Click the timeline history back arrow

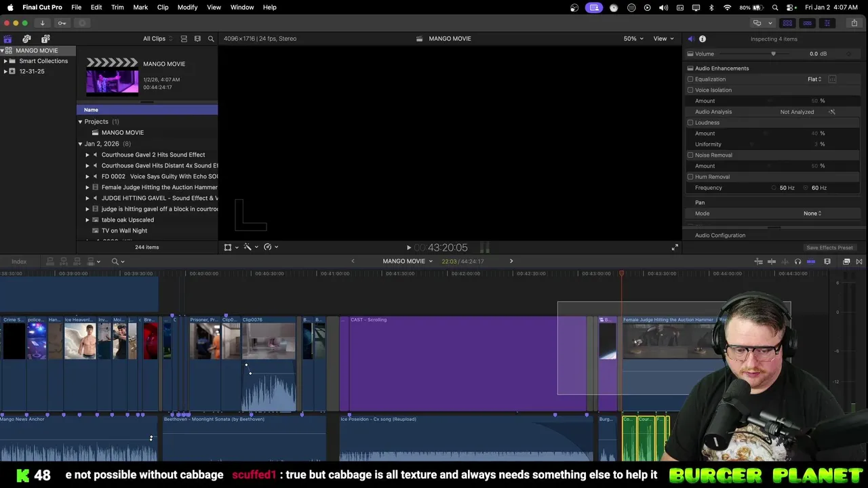[353, 261]
